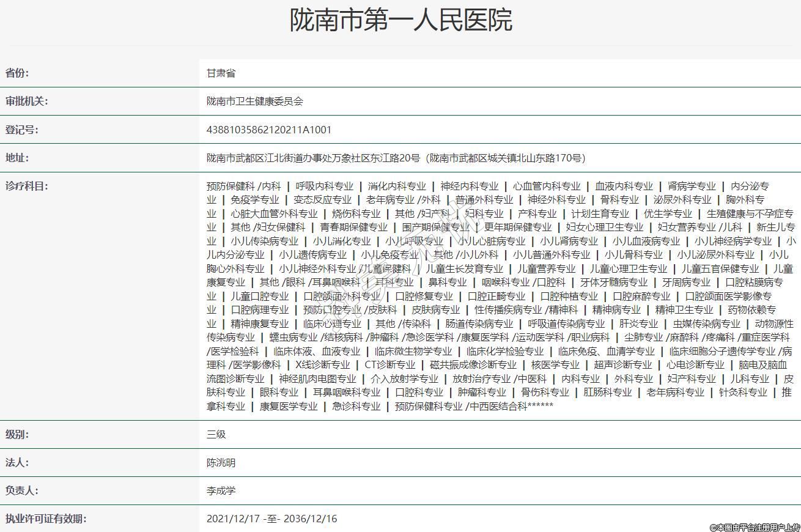Click the province value 甘肃省
This screenshot has width=801, height=532.
click(221, 73)
